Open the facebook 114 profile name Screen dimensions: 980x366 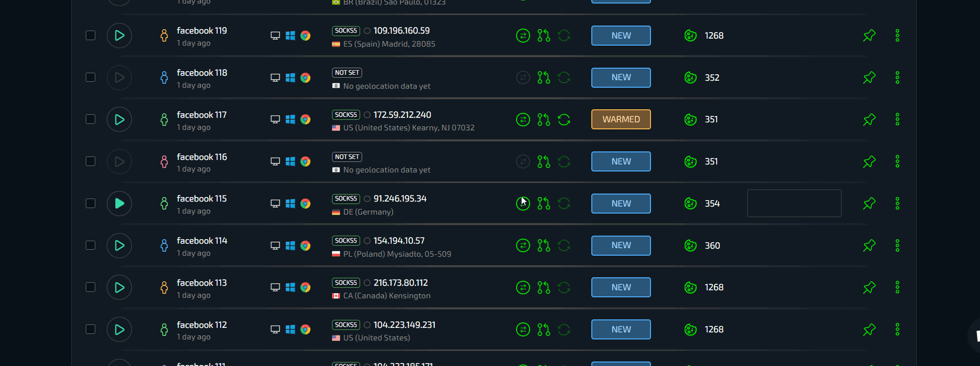[202, 241]
